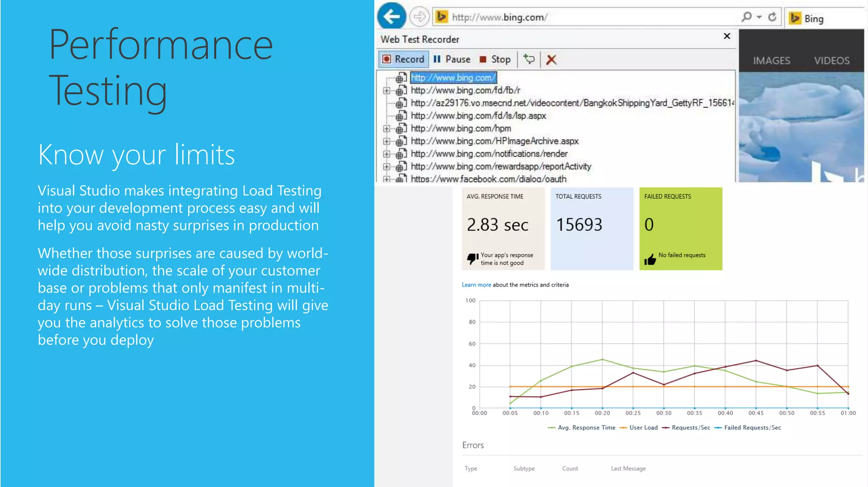Screen dimensions: 868x487
Task: Click the search magnifier icon in address bar
Action: pyautogui.click(x=746, y=17)
